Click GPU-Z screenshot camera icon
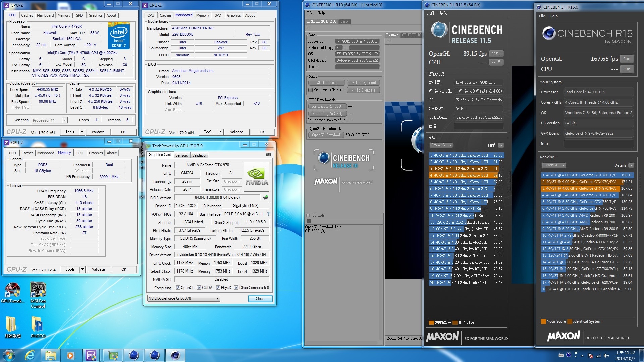This screenshot has width=644, height=362. 269,155
